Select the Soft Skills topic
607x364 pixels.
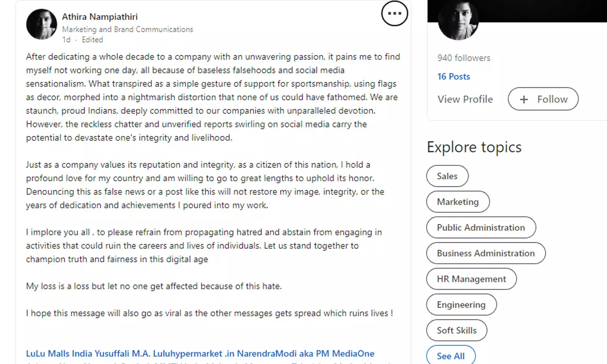click(456, 330)
